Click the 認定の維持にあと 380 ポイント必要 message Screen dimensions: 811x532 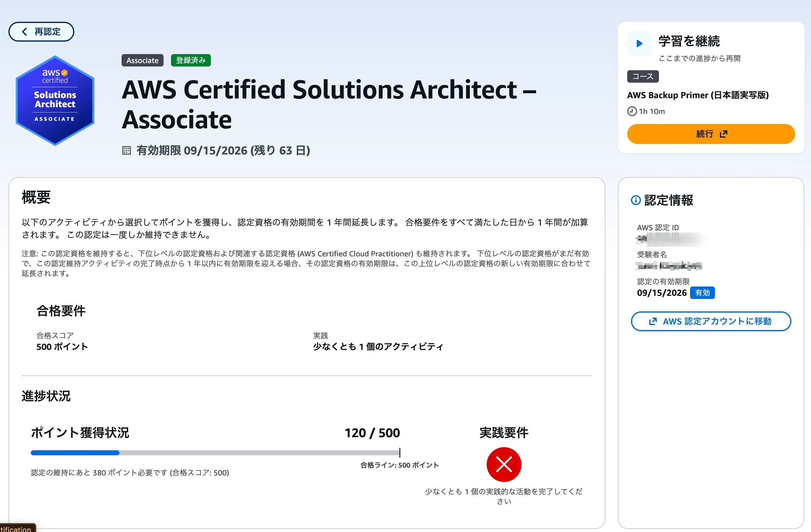click(x=130, y=472)
